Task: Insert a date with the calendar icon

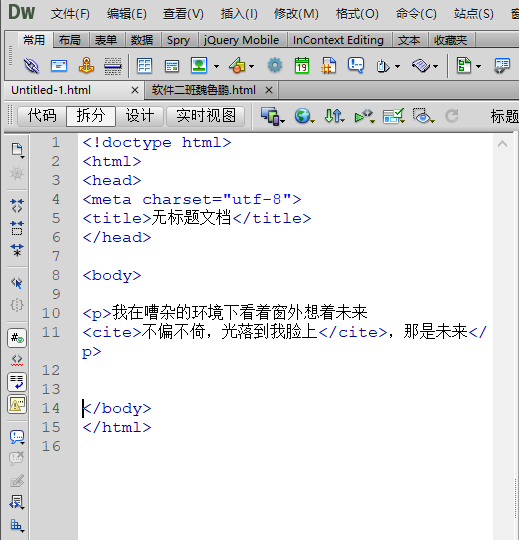Action: coord(302,65)
